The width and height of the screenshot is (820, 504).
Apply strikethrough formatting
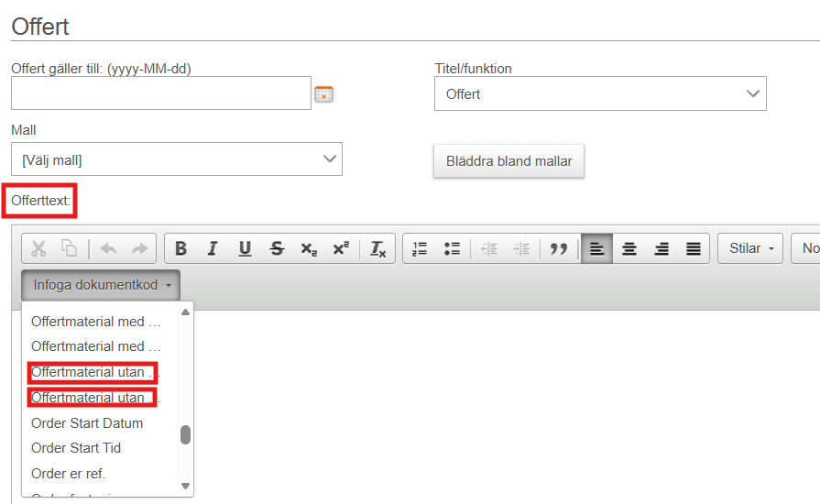277,248
